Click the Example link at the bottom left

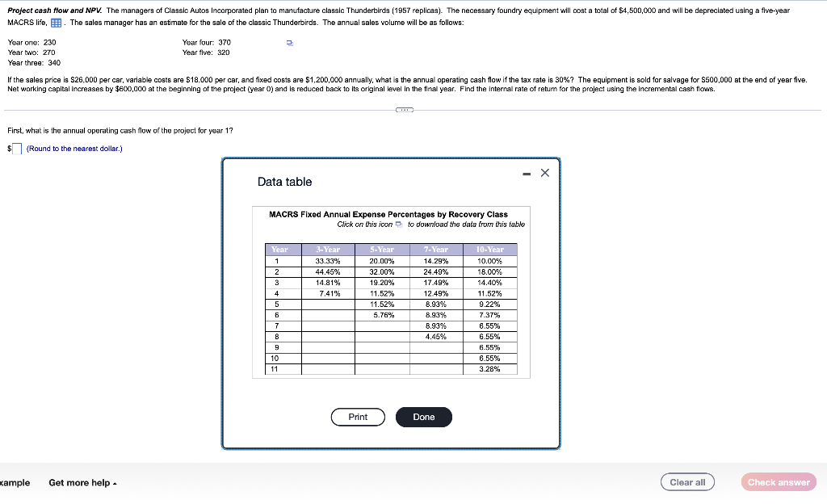tap(16, 482)
